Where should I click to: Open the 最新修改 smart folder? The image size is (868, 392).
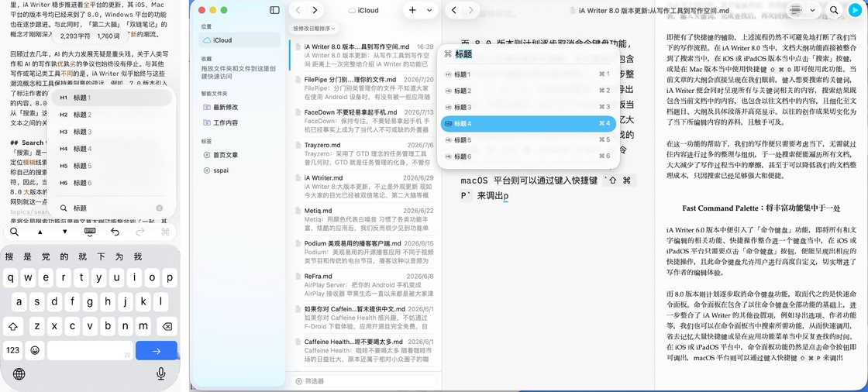click(239, 107)
